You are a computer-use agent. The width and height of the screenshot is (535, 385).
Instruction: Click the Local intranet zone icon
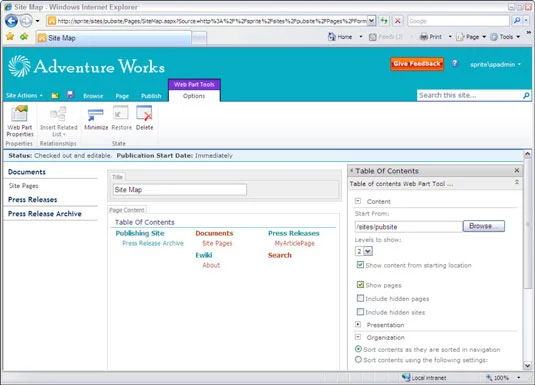(406, 377)
